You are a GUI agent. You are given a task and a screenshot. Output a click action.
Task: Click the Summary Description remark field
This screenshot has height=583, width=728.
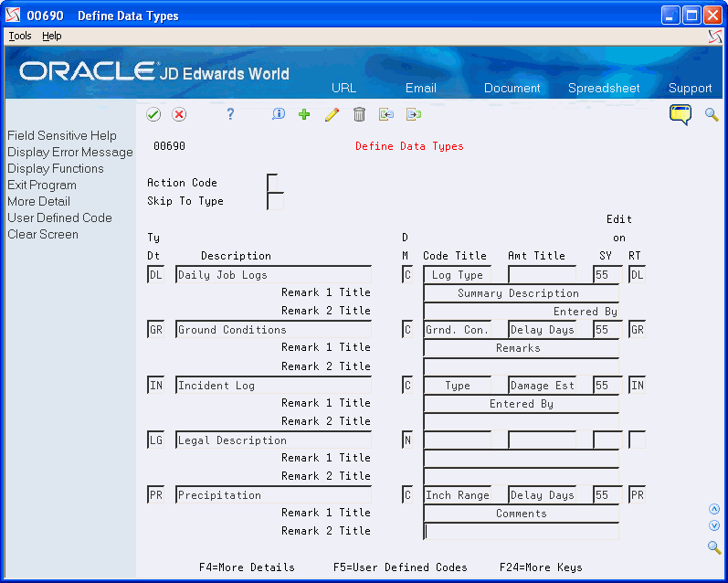(x=521, y=293)
